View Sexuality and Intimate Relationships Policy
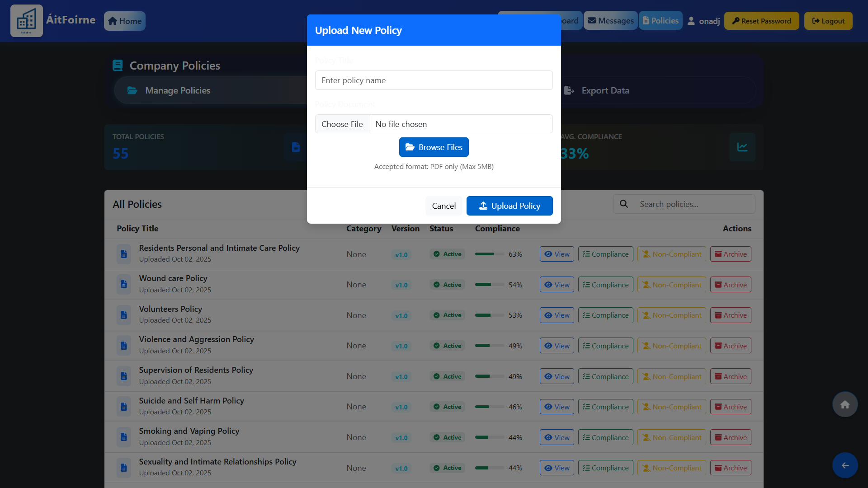The width and height of the screenshot is (868, 488). coord(557,468)
